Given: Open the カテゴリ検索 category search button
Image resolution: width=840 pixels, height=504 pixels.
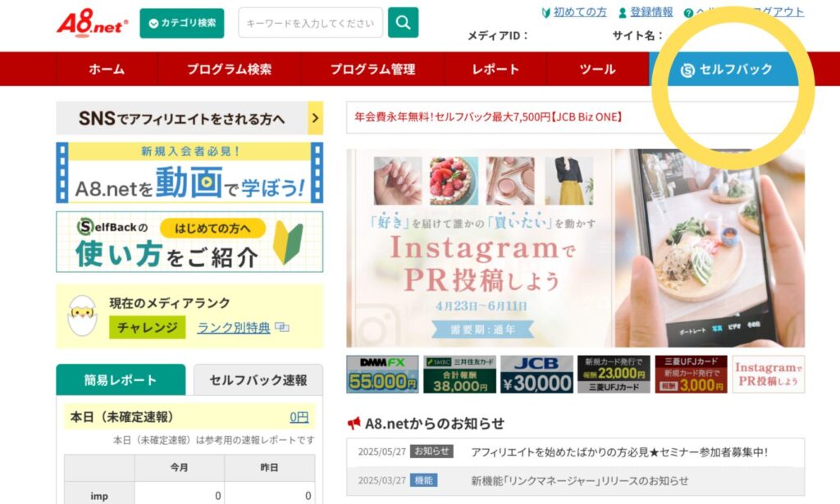Looking at the screenshot, I should (182, 23).
